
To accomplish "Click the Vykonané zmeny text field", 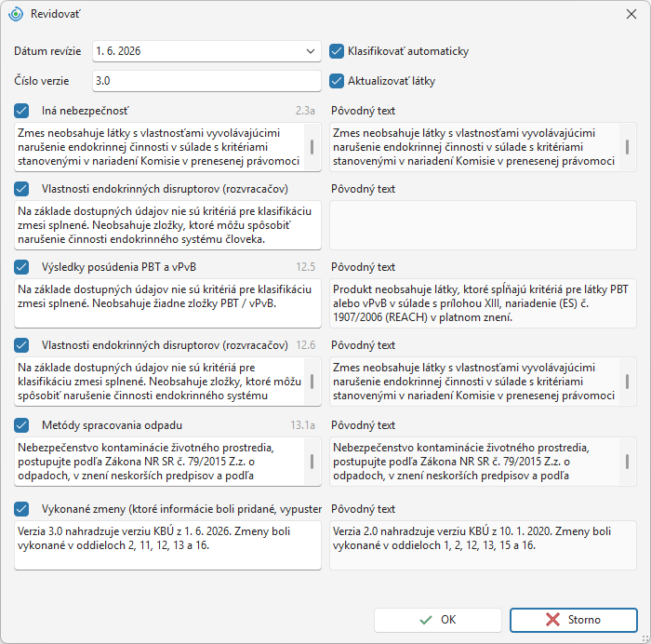I will tap(167, 545).
